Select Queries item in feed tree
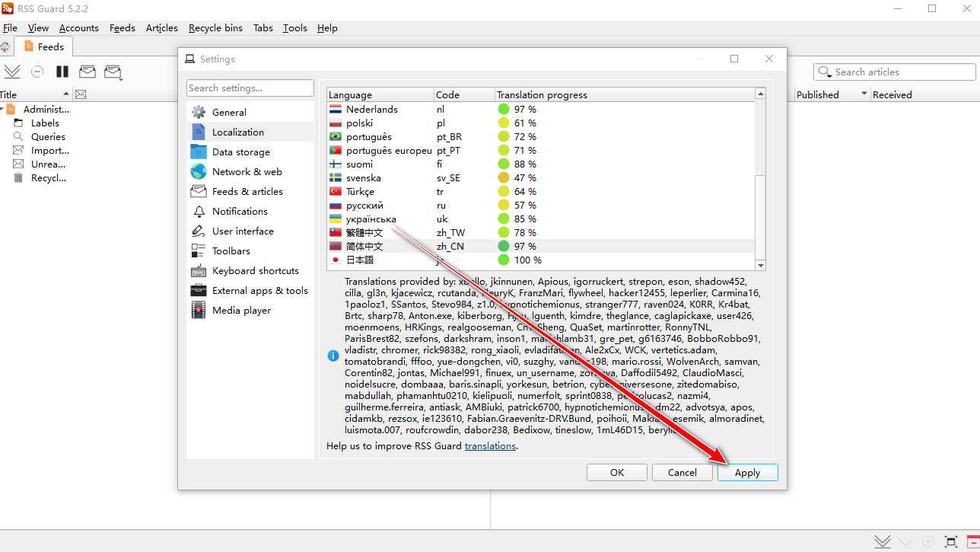This screenshot has width=980, height=552. 48,136
